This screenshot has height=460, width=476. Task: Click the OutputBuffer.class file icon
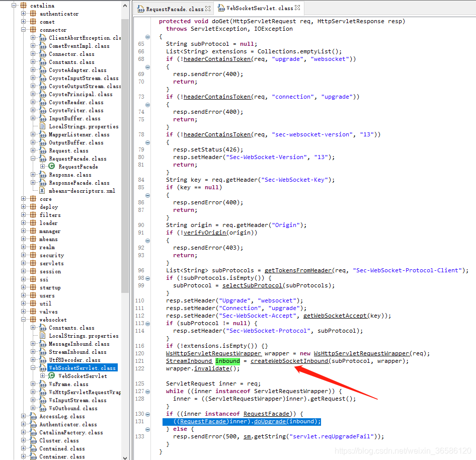tap(43, 142)
